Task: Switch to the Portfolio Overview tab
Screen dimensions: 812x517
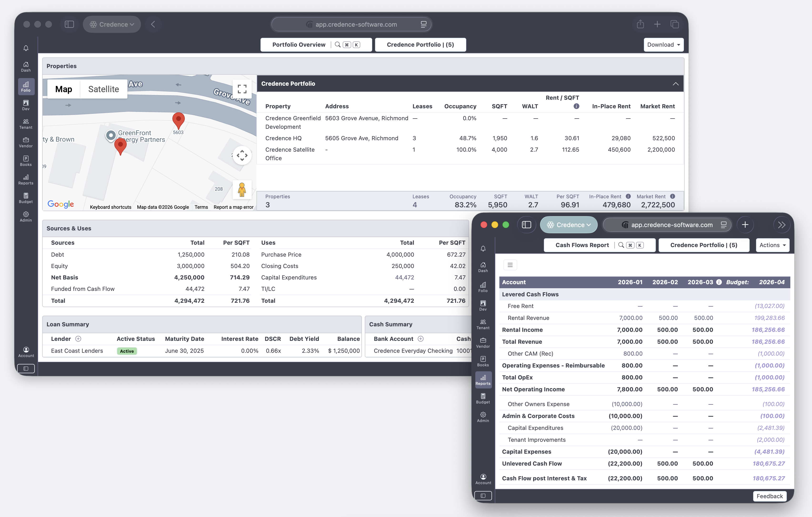Action: point(299,45)
